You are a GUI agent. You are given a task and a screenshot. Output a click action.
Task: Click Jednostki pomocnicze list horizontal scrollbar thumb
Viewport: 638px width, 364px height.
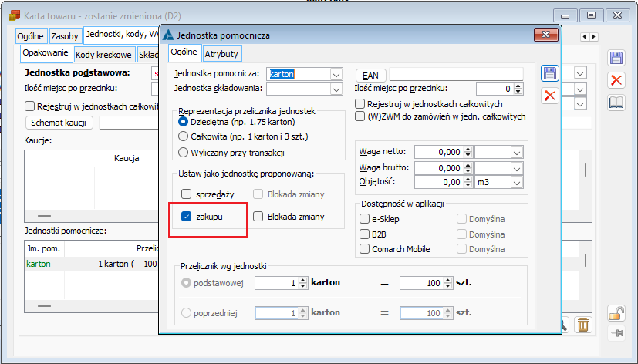coord(44,306)
